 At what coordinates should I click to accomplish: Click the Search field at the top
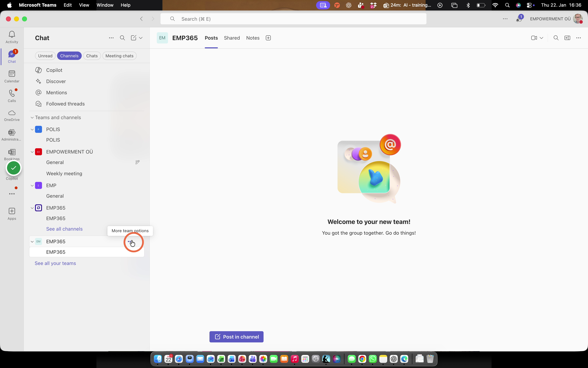pyautogui.click(x=293, y=19)
